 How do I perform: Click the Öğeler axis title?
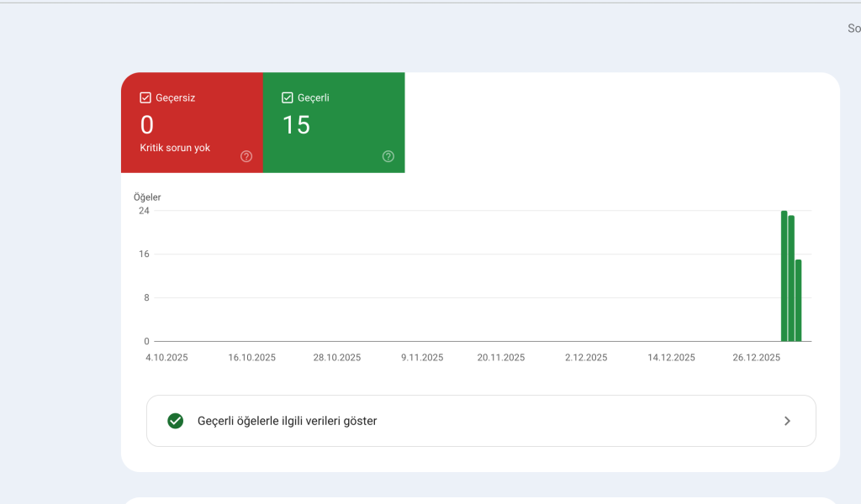click(x=147, y=197)
